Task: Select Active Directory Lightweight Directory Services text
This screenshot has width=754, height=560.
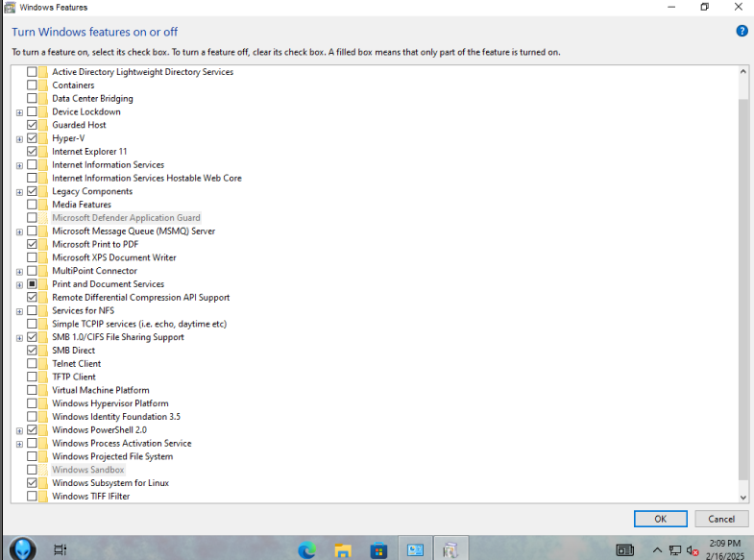Action: [143, 72]
